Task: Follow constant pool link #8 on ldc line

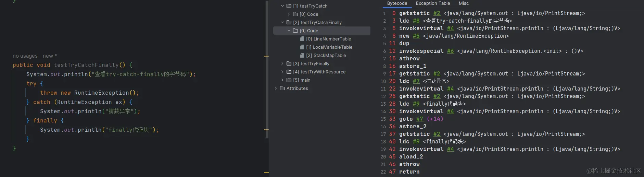Action: 416,21
